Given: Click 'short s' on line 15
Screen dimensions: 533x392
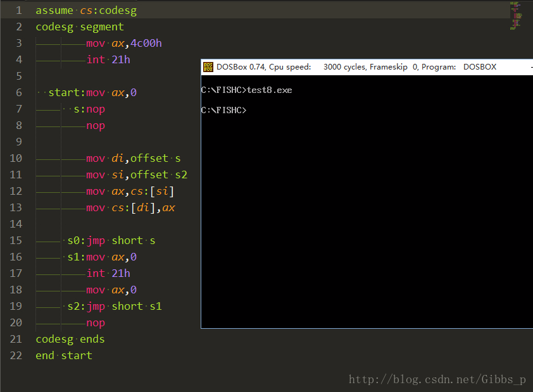Looking at the screenshot, I should pos(134,241).
